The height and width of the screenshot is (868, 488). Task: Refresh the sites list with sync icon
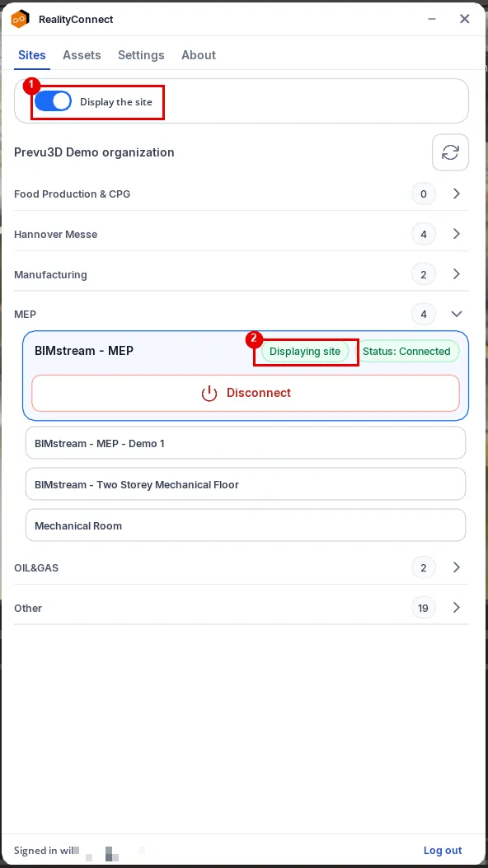[x=450, y=152]
